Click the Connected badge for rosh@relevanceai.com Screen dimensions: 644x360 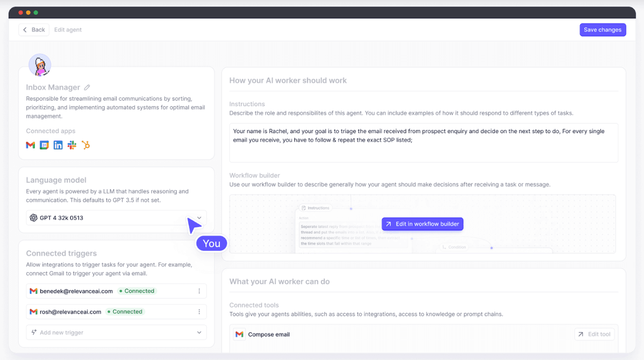[x=125, y=312]
